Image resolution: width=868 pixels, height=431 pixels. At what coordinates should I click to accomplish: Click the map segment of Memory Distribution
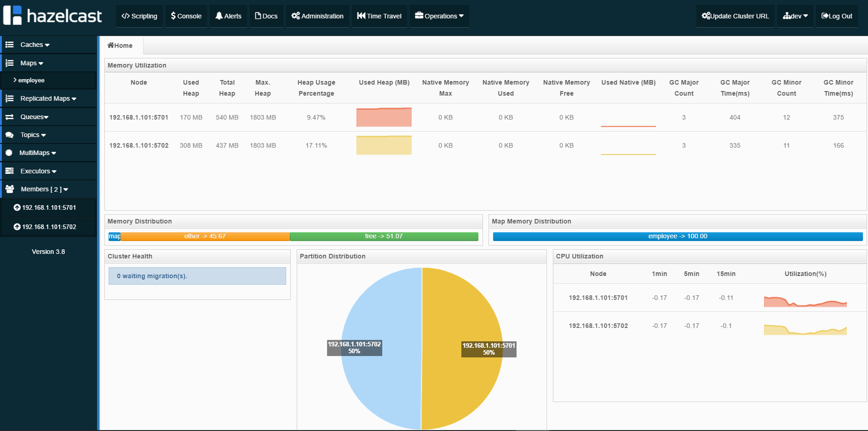coord(115,236)
